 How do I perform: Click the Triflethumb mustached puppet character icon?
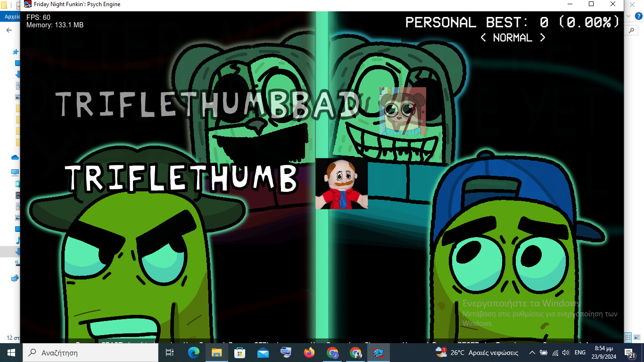pyautogui.click(x=341, y=183)
